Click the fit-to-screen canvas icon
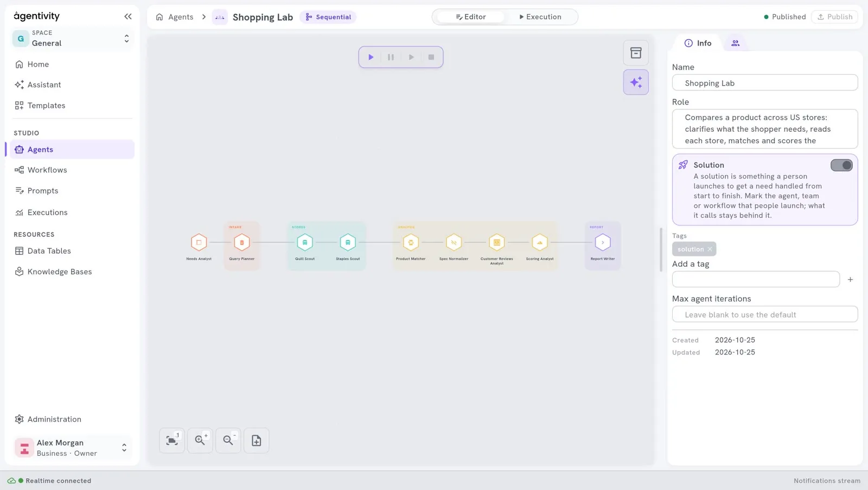Image resolution: width=868 pixels, height=490 pixels. 172,441
